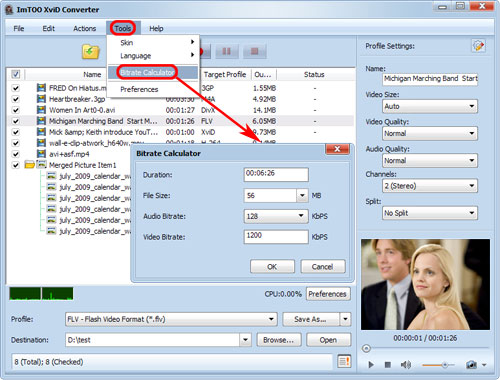The width and height of the screenshot is (500, 380).
Task: Toggle the select-all checkbox in the header
Action: pos(15,74)
